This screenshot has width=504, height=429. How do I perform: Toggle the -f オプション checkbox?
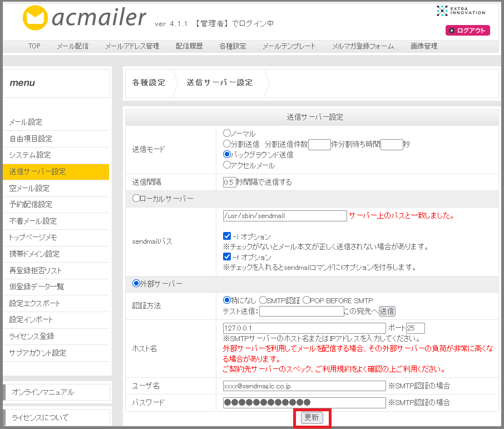227,257
